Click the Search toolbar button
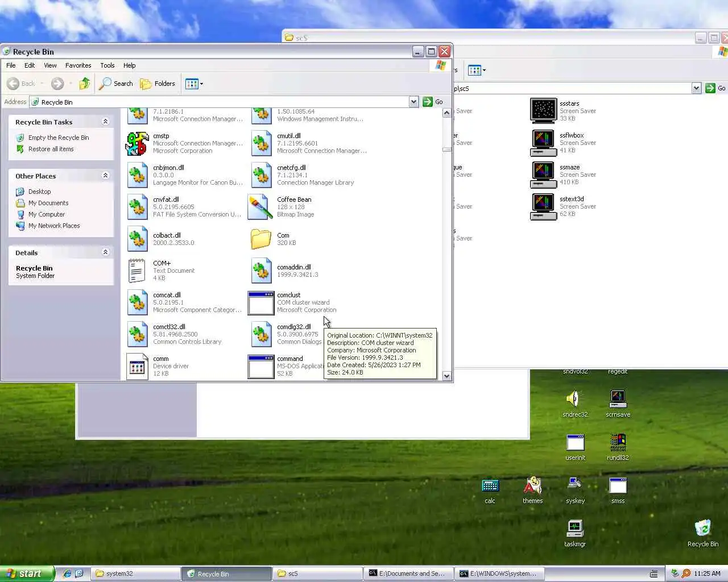Image resolution: width=728 pixels, height=582 pixels. tap(116, 84)
